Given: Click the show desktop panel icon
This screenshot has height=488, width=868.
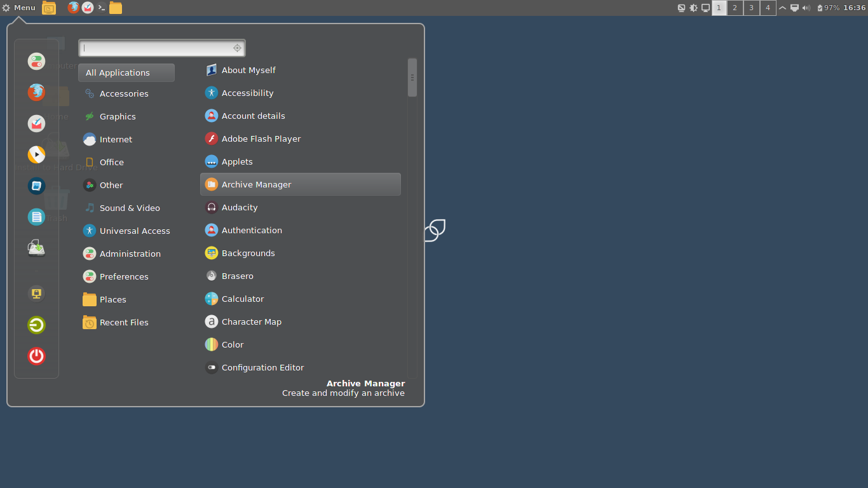Looking at the screenshot, I should pos(49,8).
